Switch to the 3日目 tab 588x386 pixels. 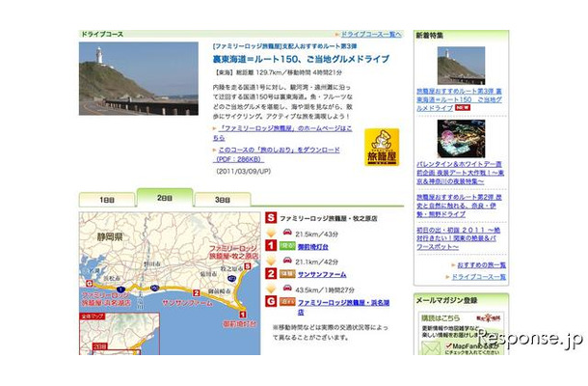pos(223,200)
